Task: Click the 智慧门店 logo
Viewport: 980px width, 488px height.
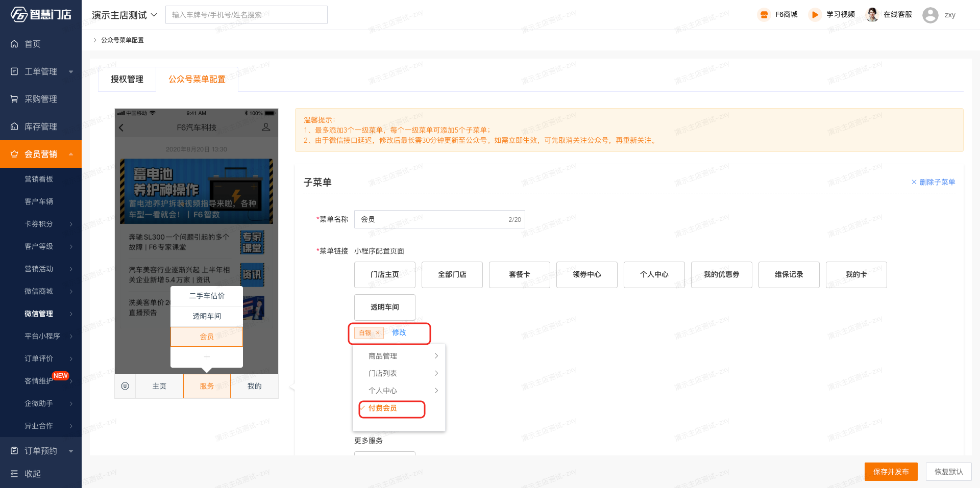Action: click(x=41, y=14)
